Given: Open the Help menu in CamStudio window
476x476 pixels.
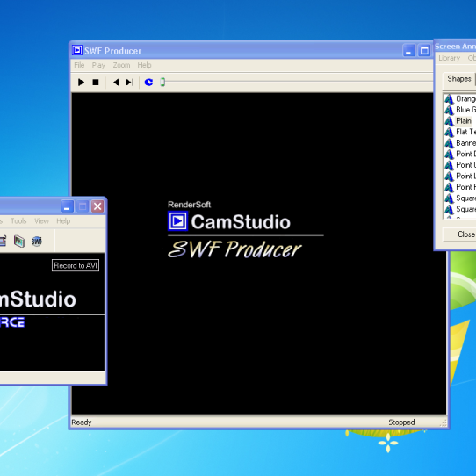Looking at the screenshot, I should point(63,221).
